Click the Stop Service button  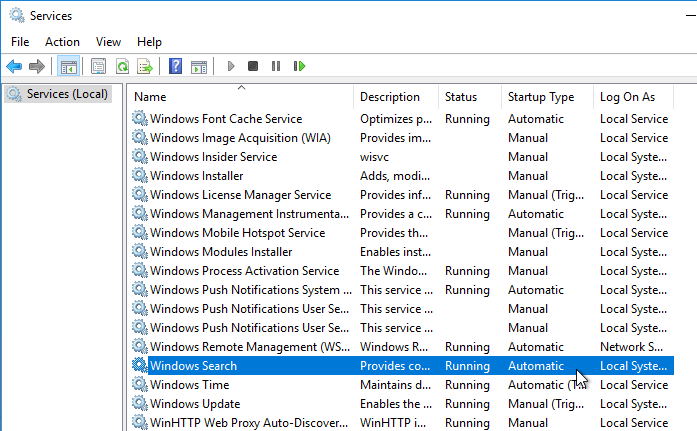click(x=253, y=67)
